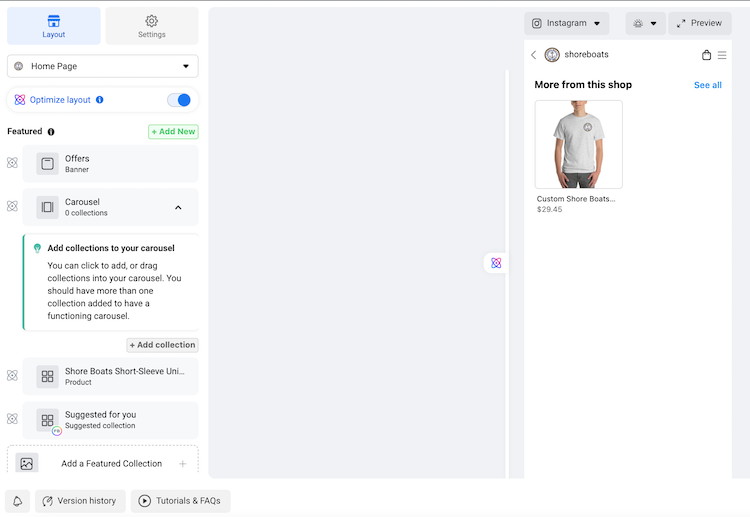This screenshot has width=750, height=517.
Task: Click the atom icon beside Carousel
Action: (x=12, y=206)
